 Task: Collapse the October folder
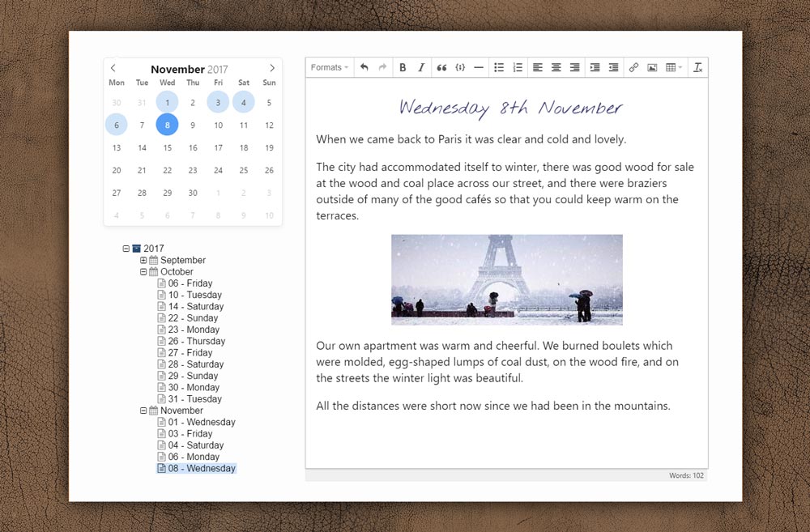coord(143,272)
